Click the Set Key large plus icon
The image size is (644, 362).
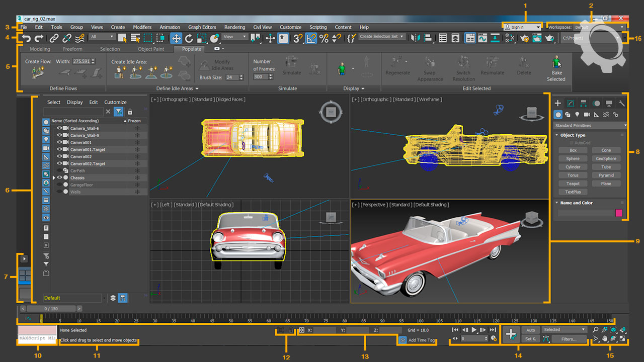[511, 334]
